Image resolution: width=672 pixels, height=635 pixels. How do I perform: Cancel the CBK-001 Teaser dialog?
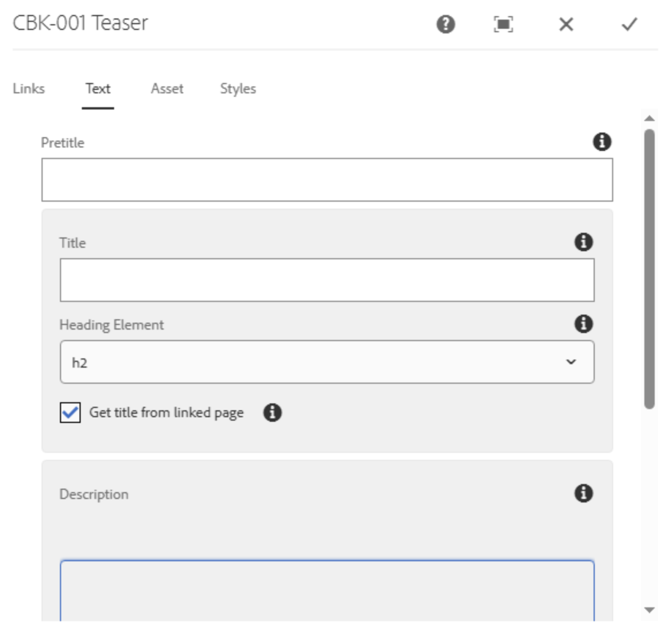click(x=566, y=24)
